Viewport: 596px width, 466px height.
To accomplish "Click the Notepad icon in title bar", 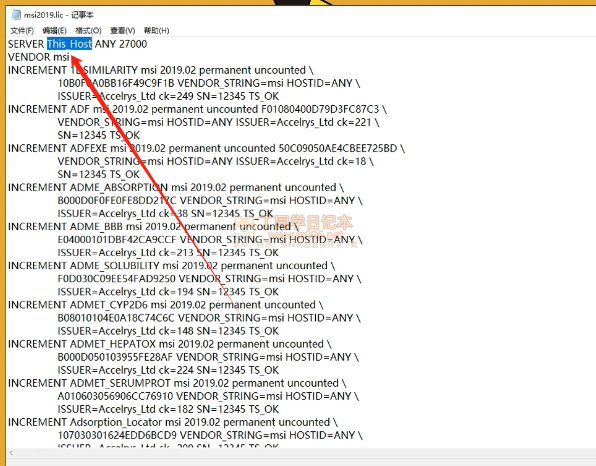I will pos(16,15).
